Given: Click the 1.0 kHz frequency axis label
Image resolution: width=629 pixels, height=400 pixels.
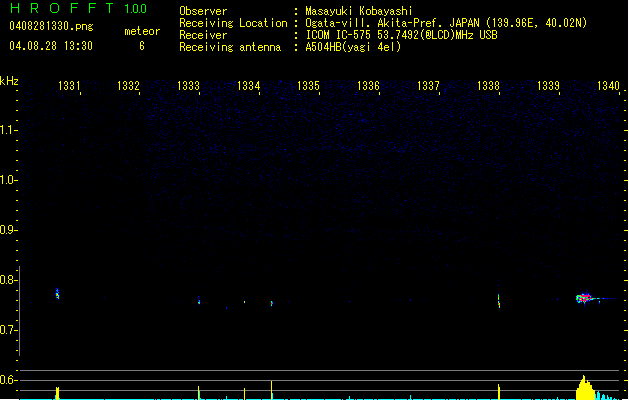Looking at the screenshot, I should (8, 180).
